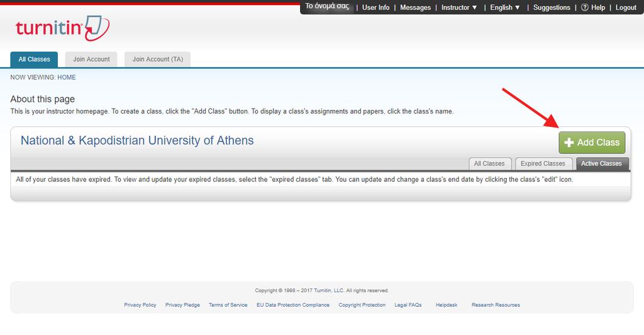The image size is (644, 335).
Task: Switch to the Join Account tab
Action: click(x=91, y=59)
